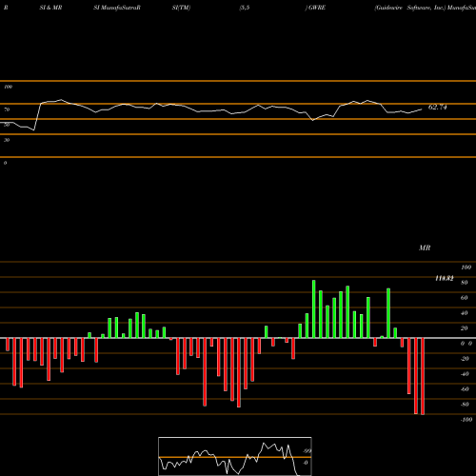Click the (5,5 parameter text in header
Screen dimensions: 476x476
(245, 8)
